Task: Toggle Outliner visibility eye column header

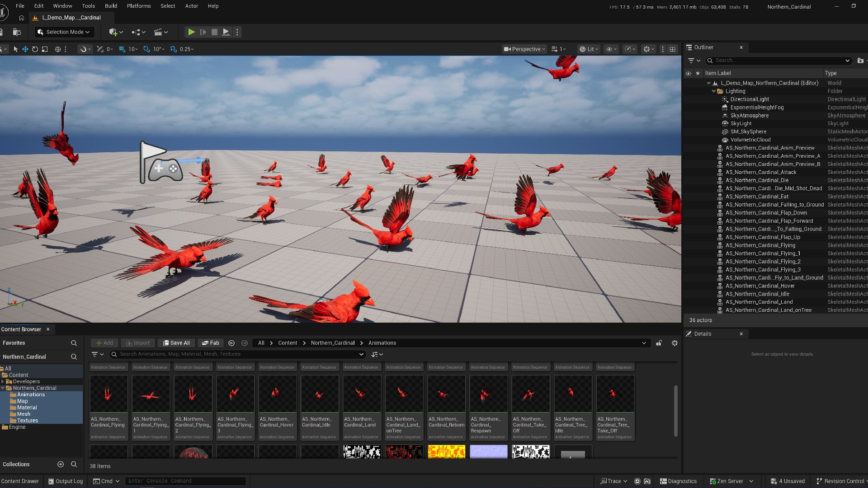Action: point(688,73)
